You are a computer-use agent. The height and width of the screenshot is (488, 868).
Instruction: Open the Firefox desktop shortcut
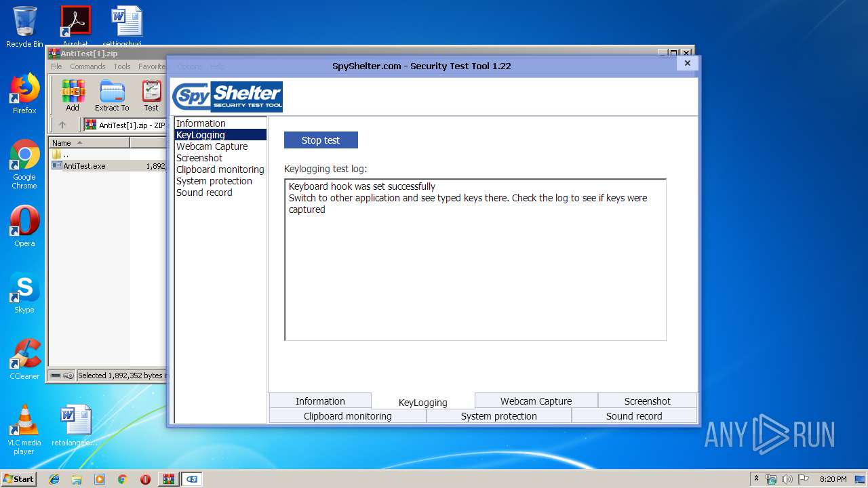tap(24, 94)
